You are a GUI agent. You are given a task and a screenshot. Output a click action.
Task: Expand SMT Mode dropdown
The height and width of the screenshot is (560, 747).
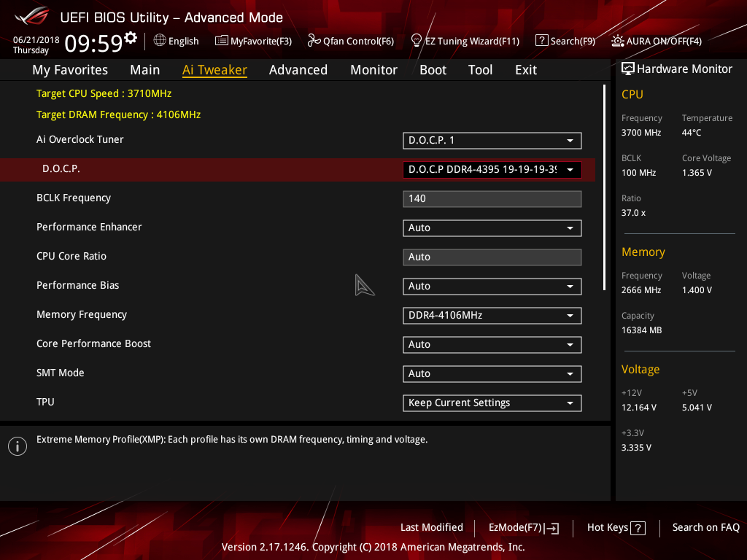tap(492, 374)
